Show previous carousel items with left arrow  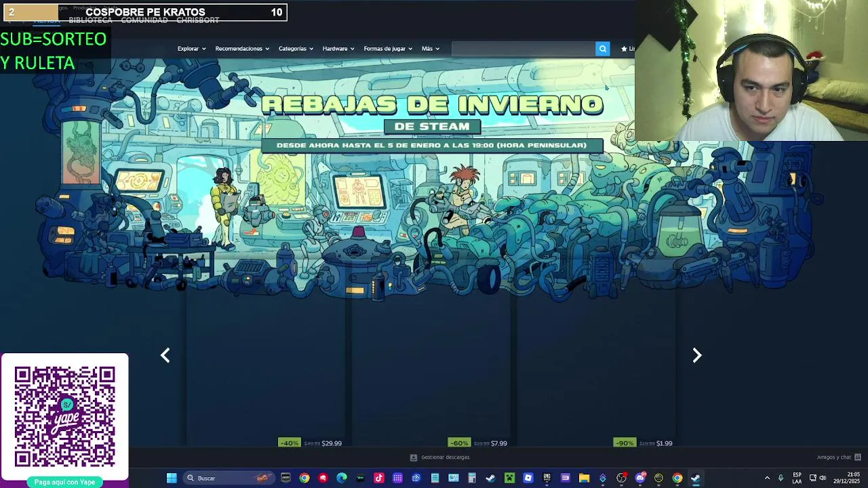[165, 355]
